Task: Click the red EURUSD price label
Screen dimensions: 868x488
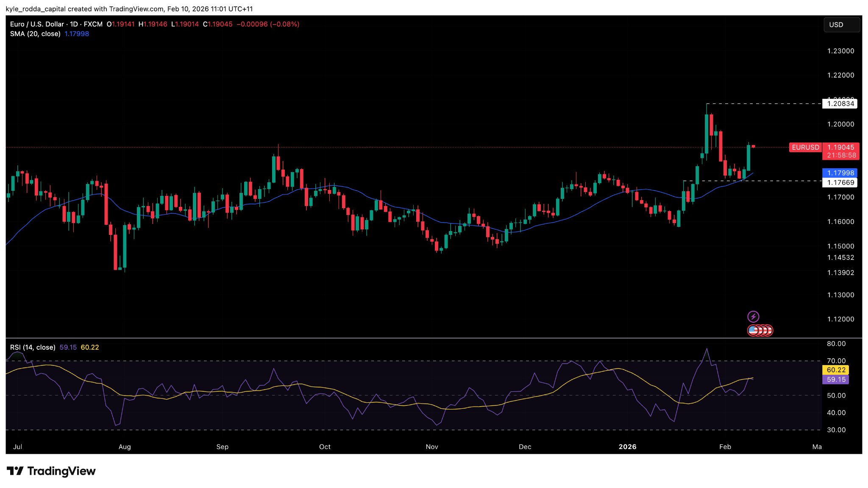Action: coord(805,147)
